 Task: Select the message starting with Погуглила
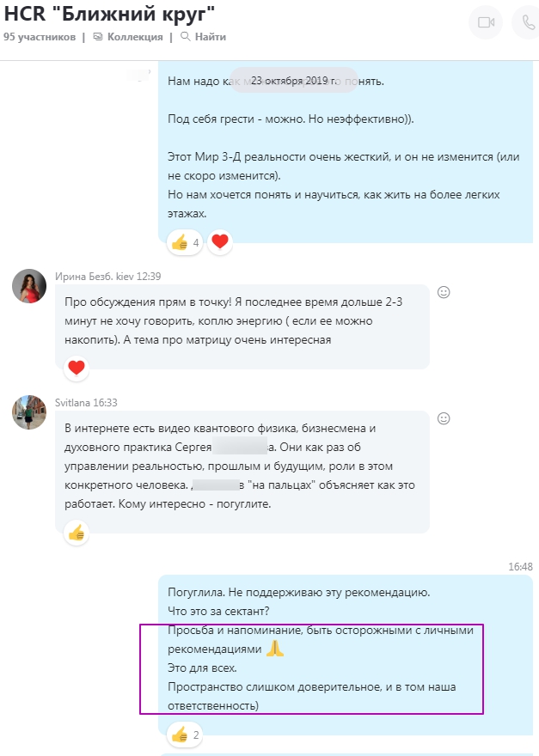346,649
